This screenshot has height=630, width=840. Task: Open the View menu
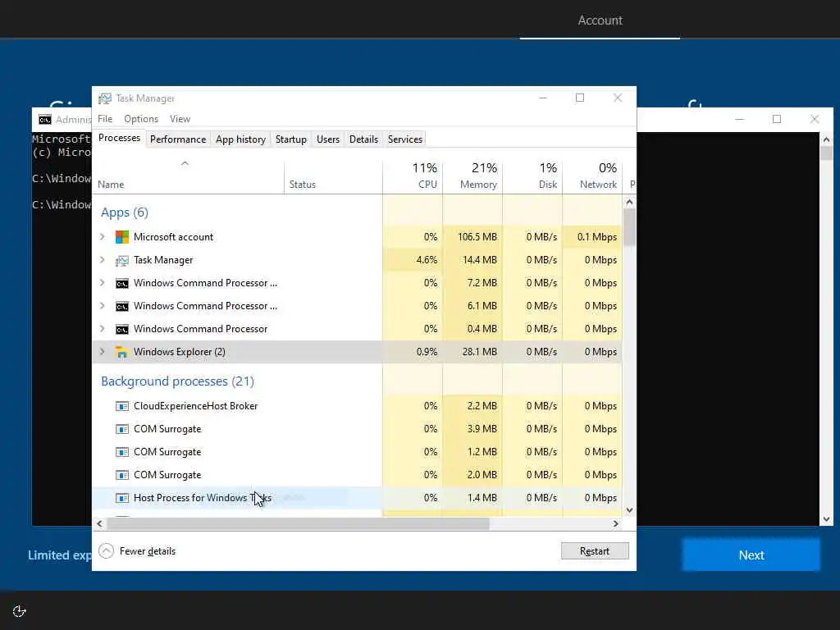point(180,119)
